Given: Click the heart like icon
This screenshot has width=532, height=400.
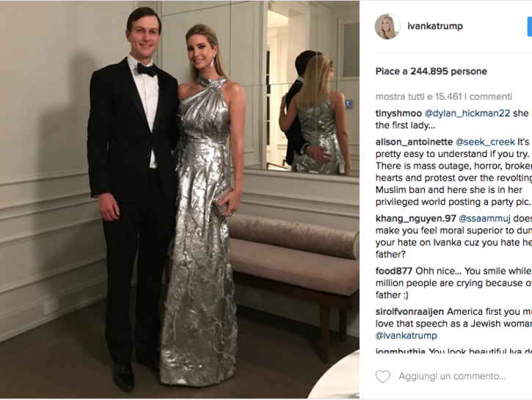Looking at the screenshot, I should coord(383,377).
